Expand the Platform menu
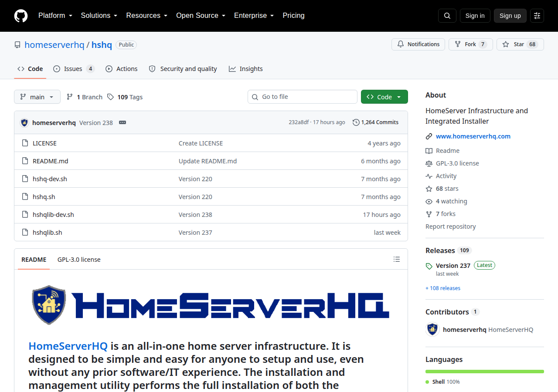The width and height of the screenshot is (558, 392). click(x=55, y=16)
